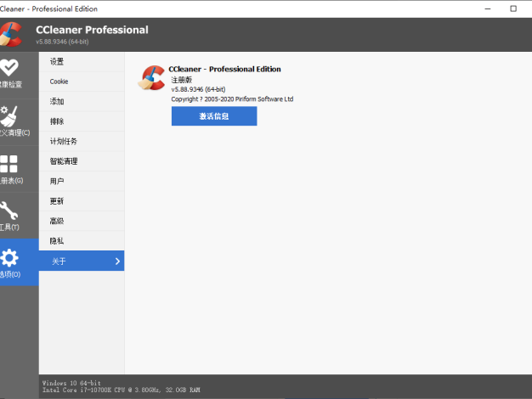Click the 'Windows 10 64-bit' status text
Screen dimensions: 532x399
pos(71,383)
